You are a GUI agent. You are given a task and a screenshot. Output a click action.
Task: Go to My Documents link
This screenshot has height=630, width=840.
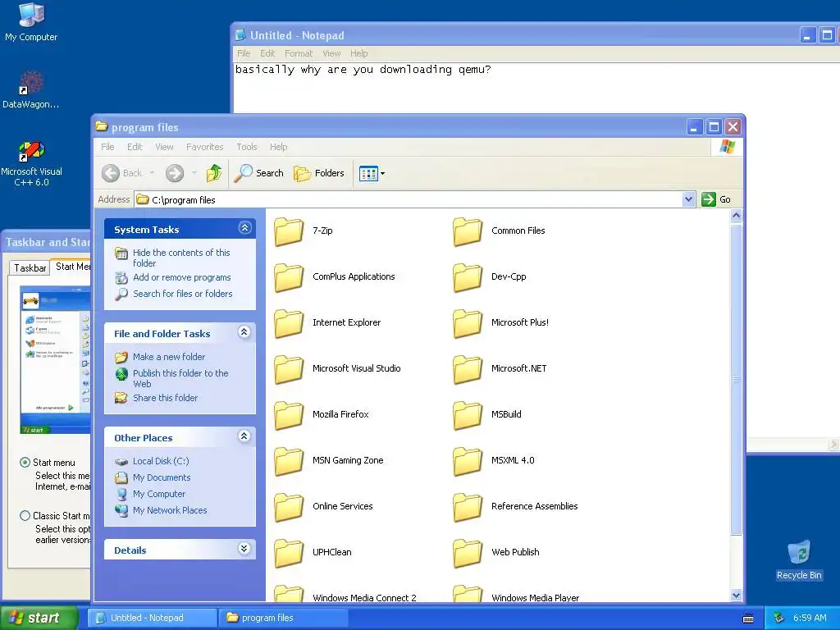162,477
